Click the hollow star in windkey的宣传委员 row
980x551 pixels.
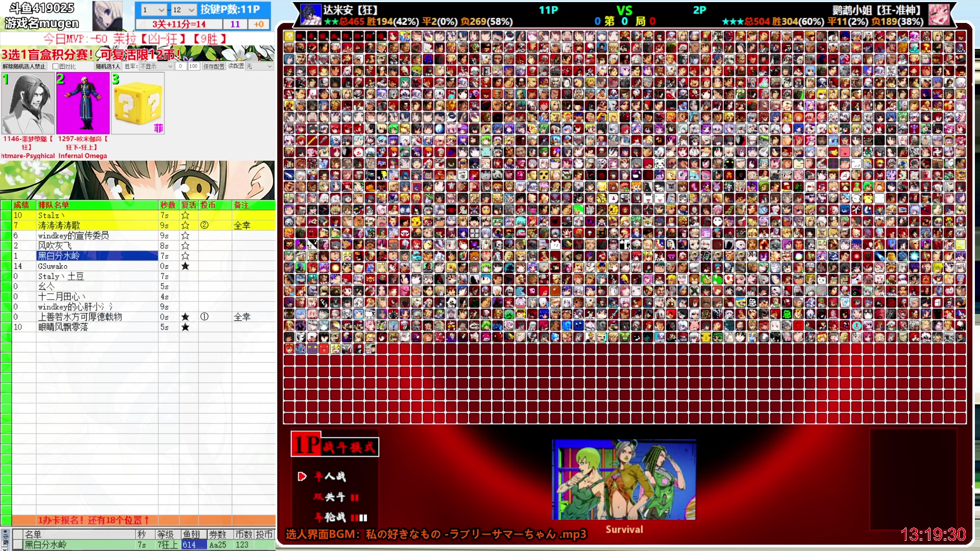(185, 236)
